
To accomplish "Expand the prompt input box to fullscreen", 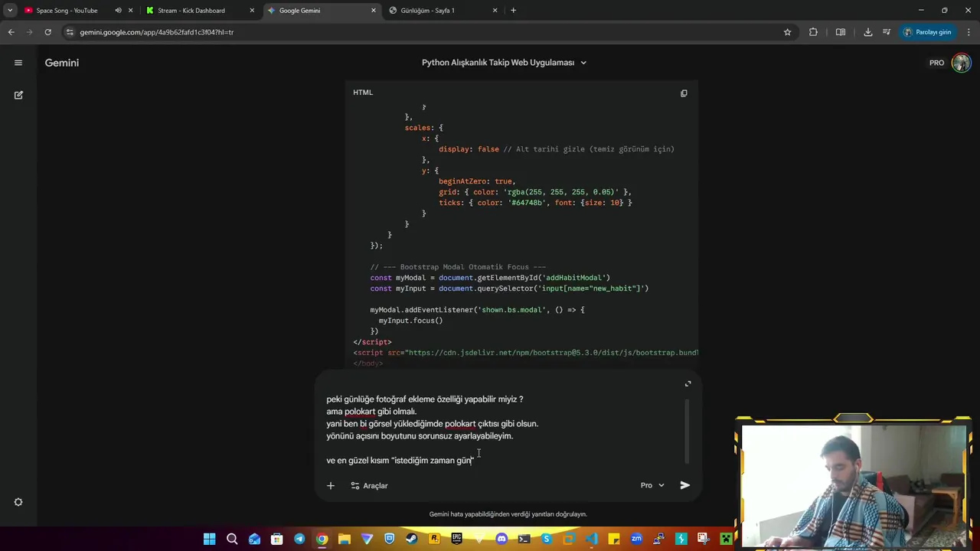I will tap(688, 383).
